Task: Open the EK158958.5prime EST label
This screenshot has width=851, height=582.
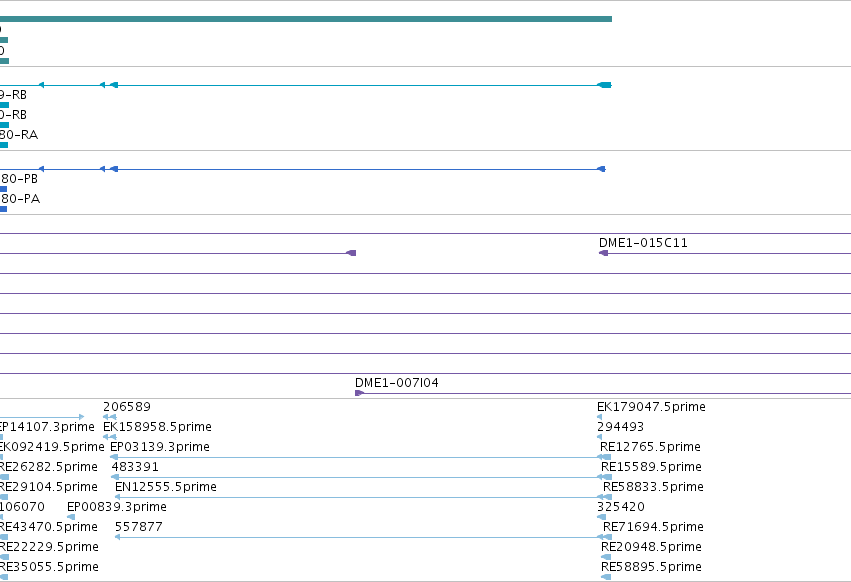Action: [x=157, y=427]
